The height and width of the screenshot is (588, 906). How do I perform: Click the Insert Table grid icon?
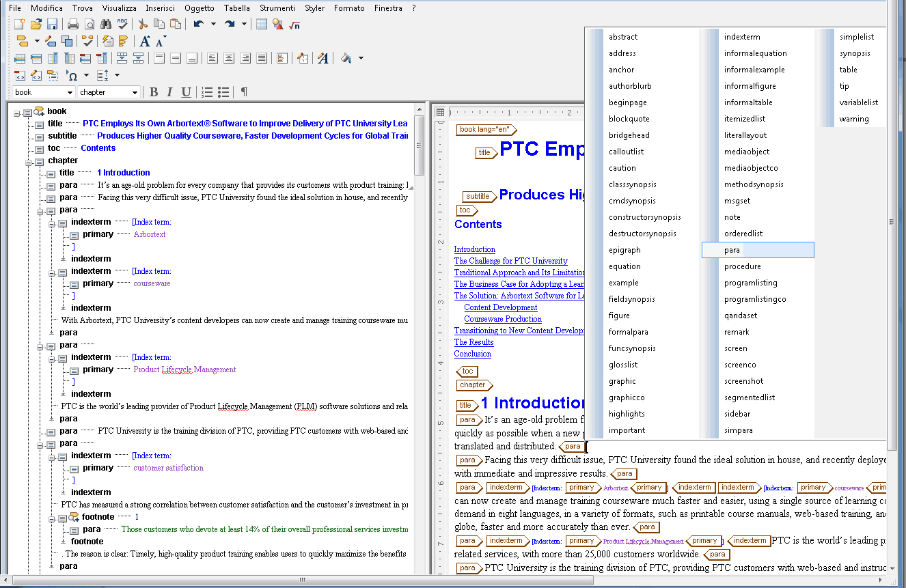tap(262, 25)
